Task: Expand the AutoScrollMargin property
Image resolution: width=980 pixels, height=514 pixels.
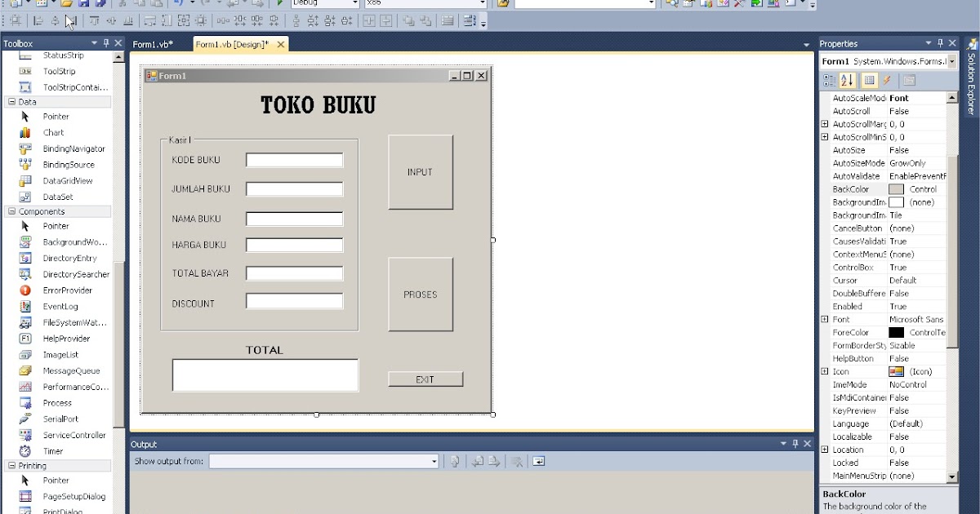Action: point(824,123)
